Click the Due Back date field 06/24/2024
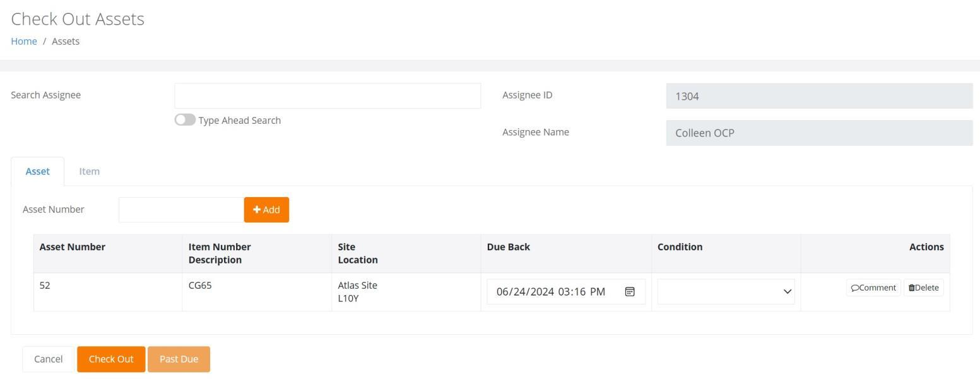This screenshot has width=980, height=379. click(x=566, y=291)
